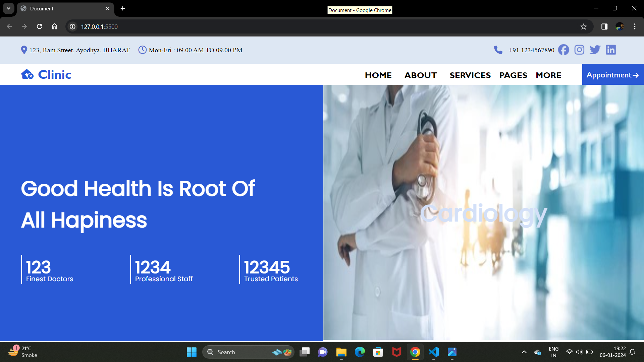Click the Windows taskbar Search box
Viewport: 644px width, 362px height.
click(x=248, y=352)
